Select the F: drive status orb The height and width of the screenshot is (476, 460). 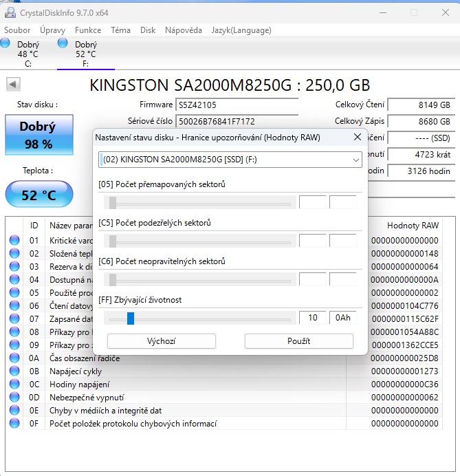point(63,43)
